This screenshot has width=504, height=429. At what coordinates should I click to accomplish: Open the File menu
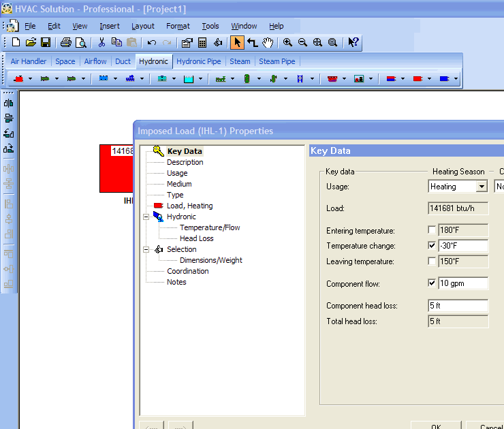[30, 26]
